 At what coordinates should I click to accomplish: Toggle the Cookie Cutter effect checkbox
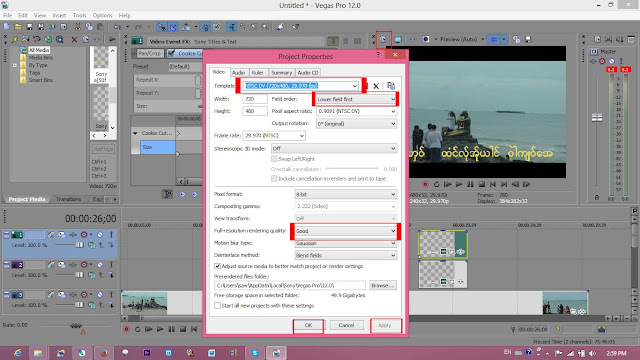(x=171, y=53)
